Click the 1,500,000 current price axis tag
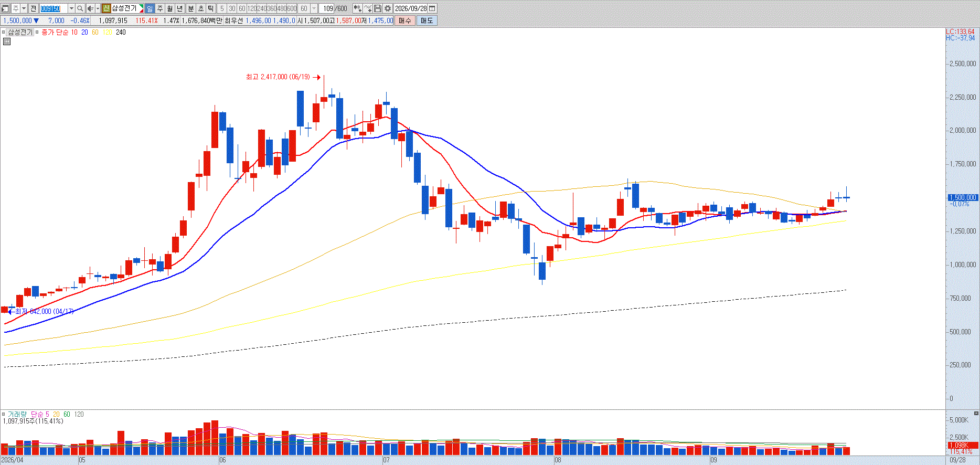Image resolution: width=980 pixels, height=465 pixels. [x=963, y=198]
